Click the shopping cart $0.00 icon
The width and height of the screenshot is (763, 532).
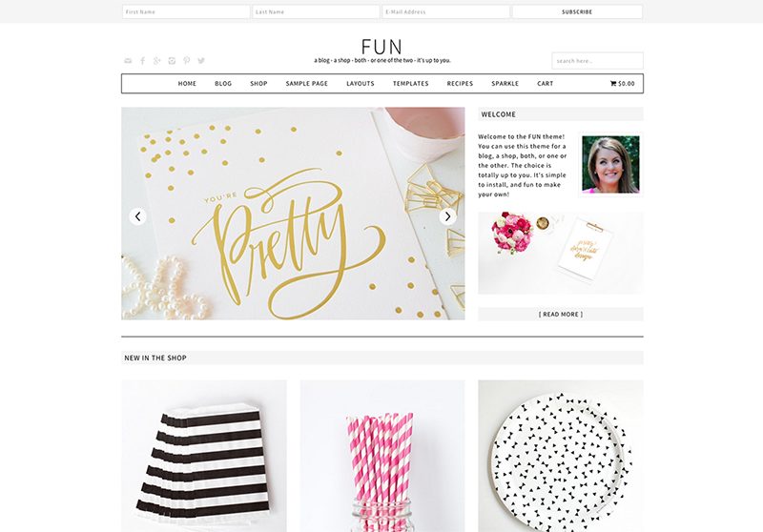click(623, 84)
